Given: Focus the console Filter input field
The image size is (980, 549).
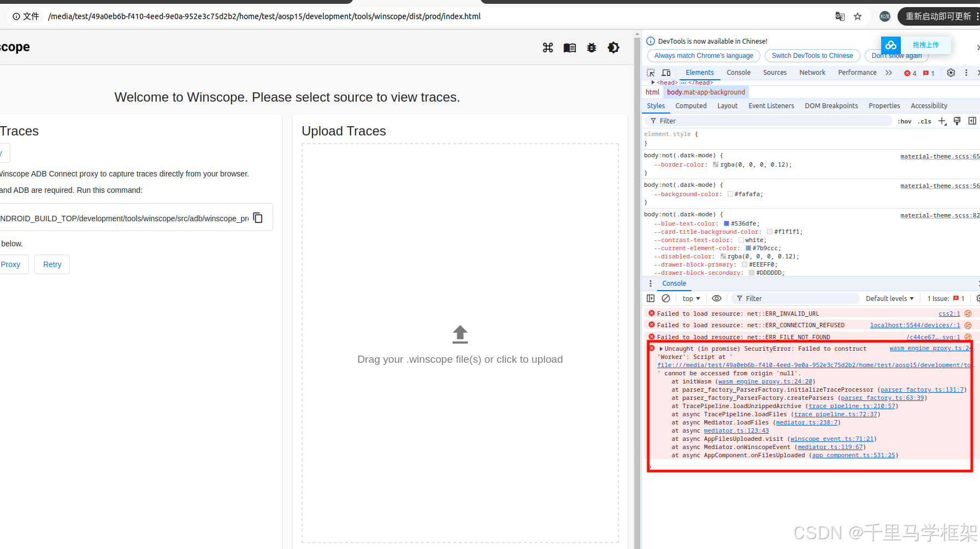Looking at the screenshot, I should pyautogui.click(x=795, y=298).
